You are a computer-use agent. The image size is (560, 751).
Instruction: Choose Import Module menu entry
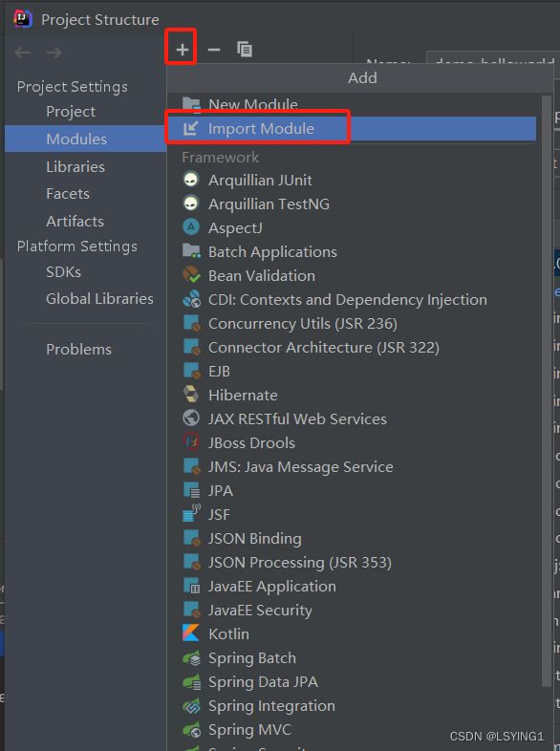point(352,128)
